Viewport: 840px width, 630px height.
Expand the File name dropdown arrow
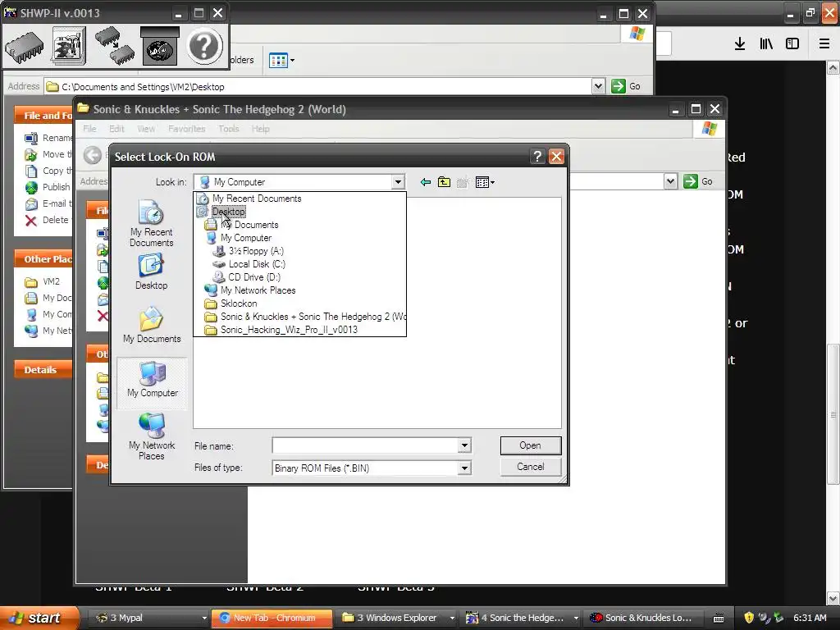[x=464, y=445]
